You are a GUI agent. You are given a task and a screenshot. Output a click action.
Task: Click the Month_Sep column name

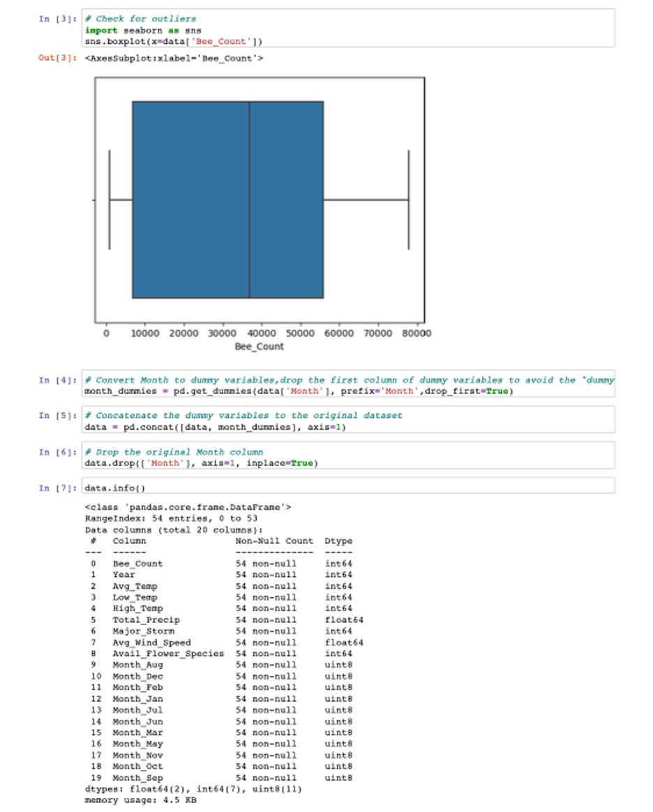(x=137, y=778)
